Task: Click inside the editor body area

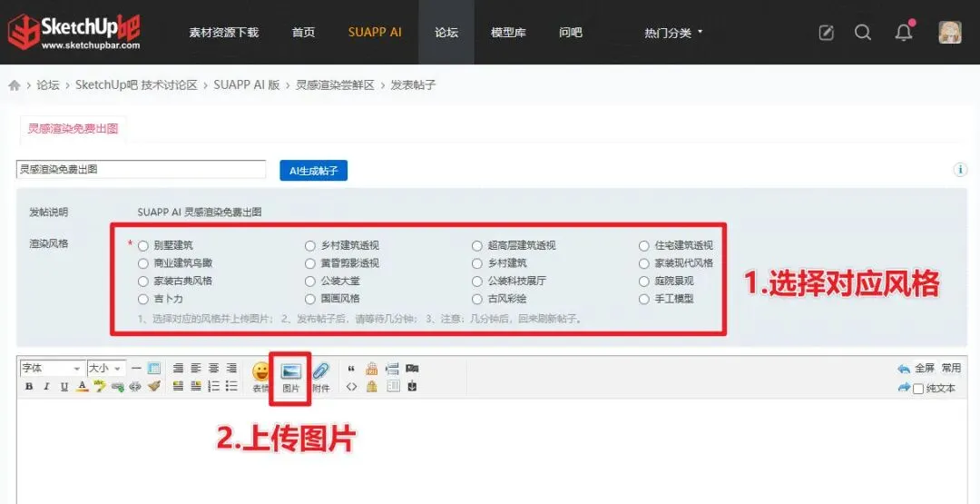Action: point(491,451)
